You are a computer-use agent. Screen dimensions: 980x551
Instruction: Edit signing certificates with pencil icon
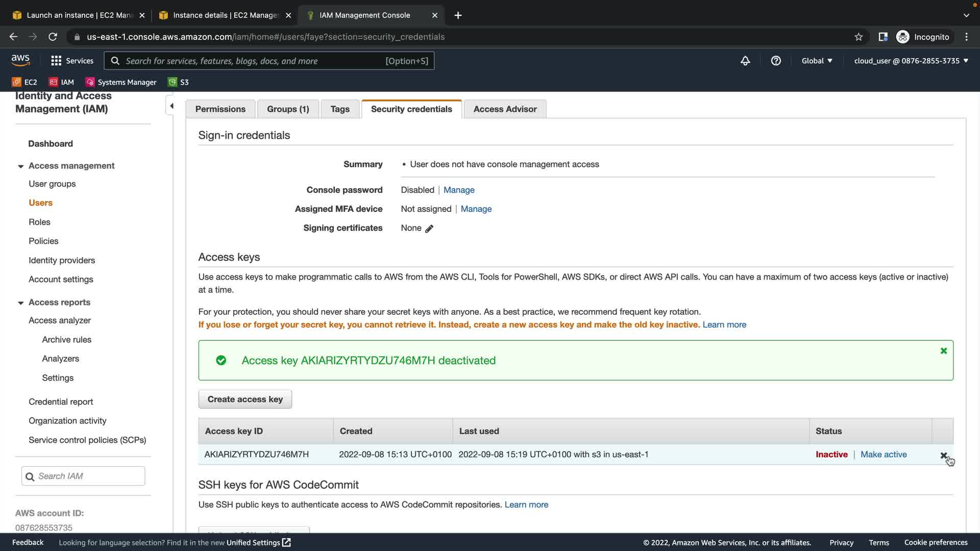tap(429, 229)
